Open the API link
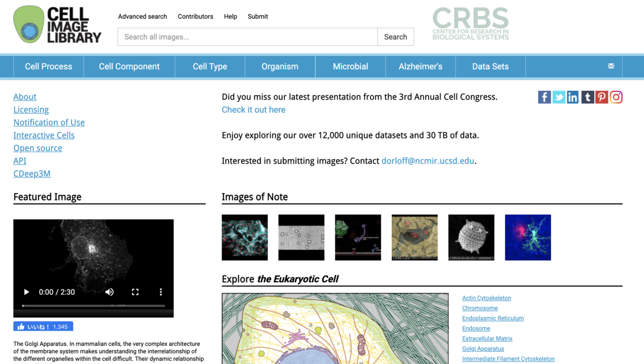The image size is (644, 364). coord(20,161)
